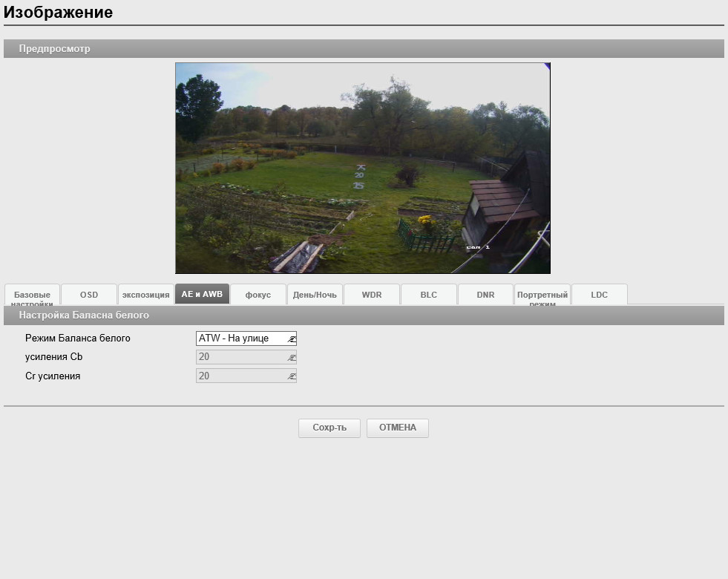Expand the Cr усиления dropdown

tap(246, 376)
